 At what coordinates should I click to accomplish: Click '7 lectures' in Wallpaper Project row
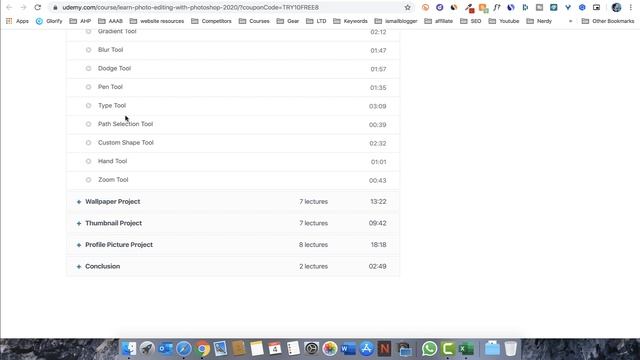[313, 202]
